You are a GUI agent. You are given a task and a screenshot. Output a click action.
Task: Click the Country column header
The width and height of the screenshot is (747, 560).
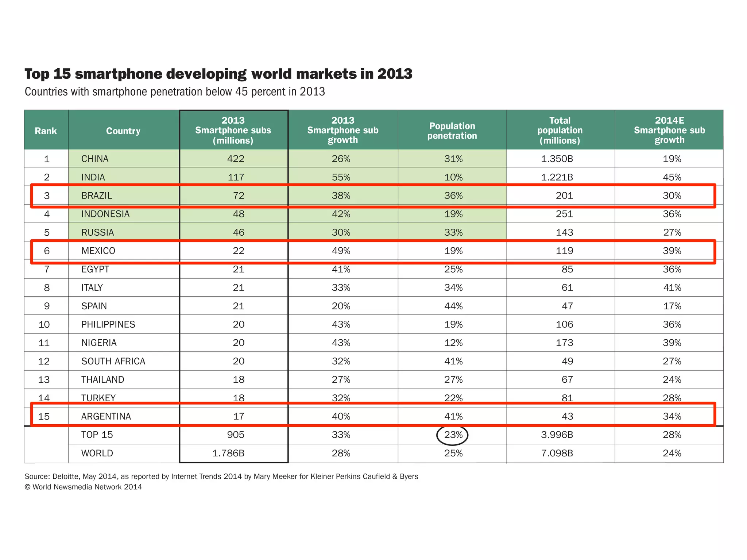tap(123, 131)
